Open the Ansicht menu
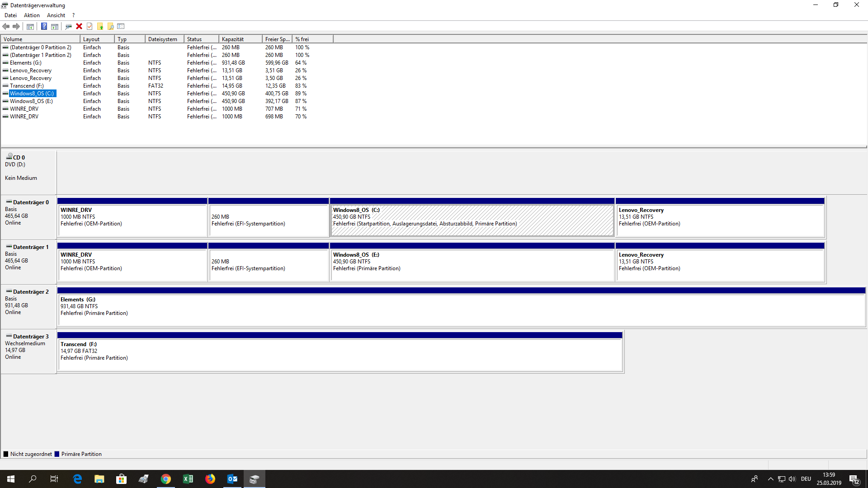868x488 pixels. click(56, 15)
